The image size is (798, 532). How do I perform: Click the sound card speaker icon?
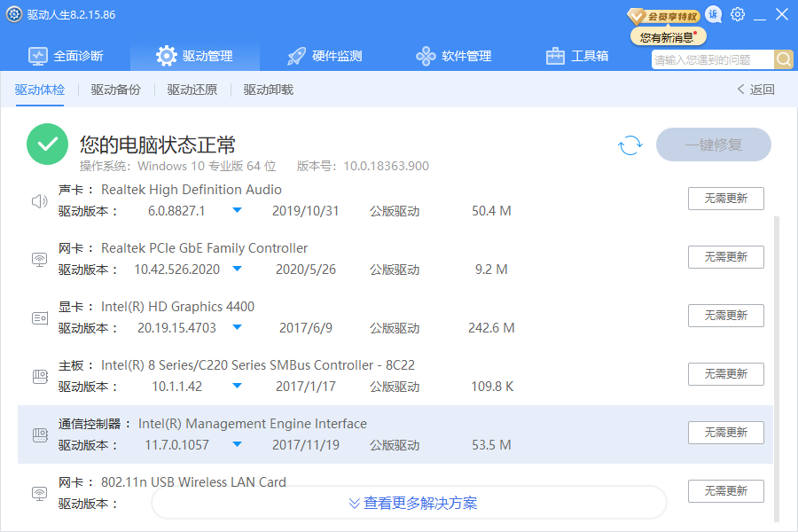click(x=40, y=201)
